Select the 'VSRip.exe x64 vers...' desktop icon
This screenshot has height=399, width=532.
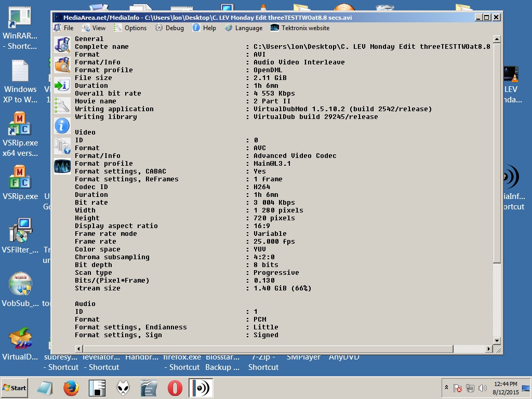[x=20, y=135]
